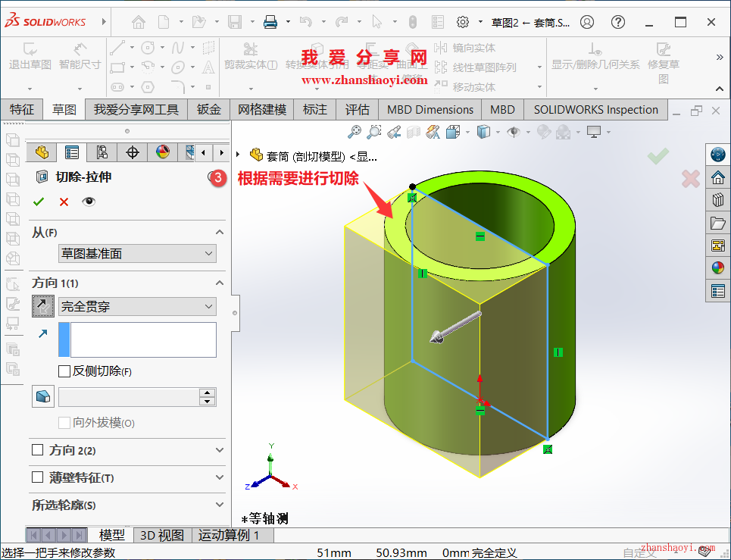
Task: Click the viewport confirmation corner red X
Action: click(690, 179)
